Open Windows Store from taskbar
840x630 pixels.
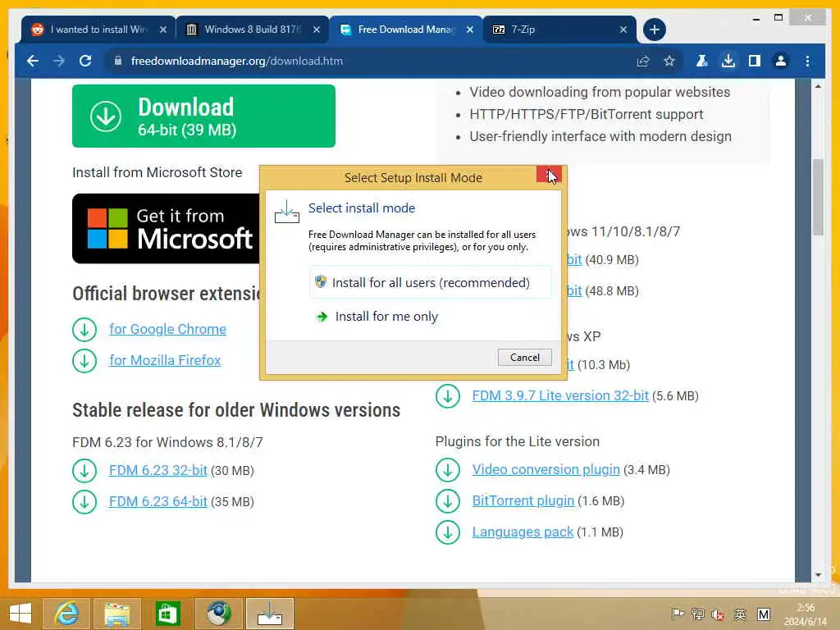(167, 614)
